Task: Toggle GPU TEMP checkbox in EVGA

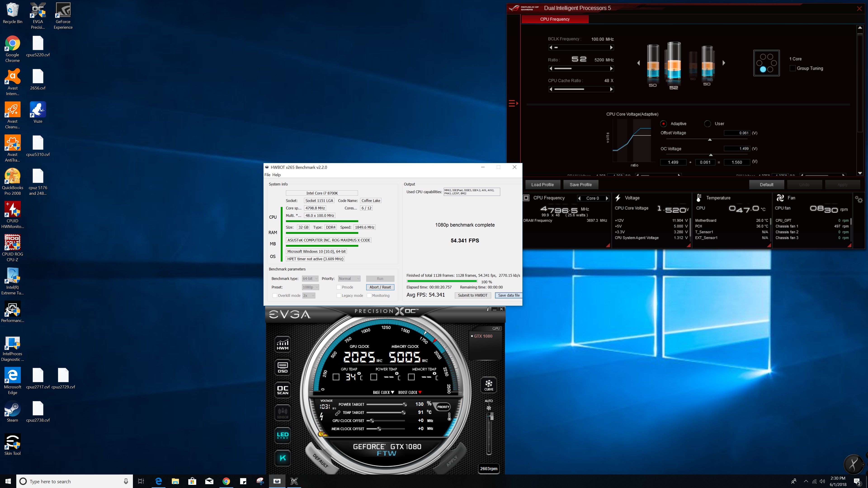Action: point(336,377)
